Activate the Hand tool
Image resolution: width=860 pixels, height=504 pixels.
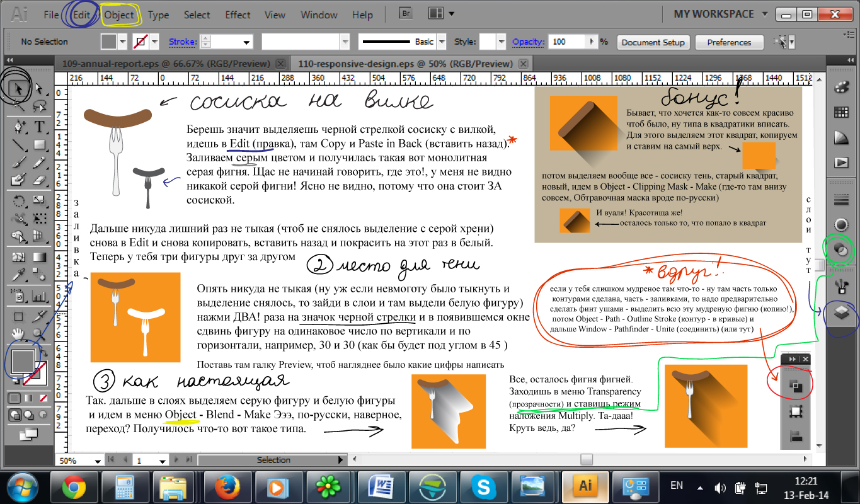[18, 333]
